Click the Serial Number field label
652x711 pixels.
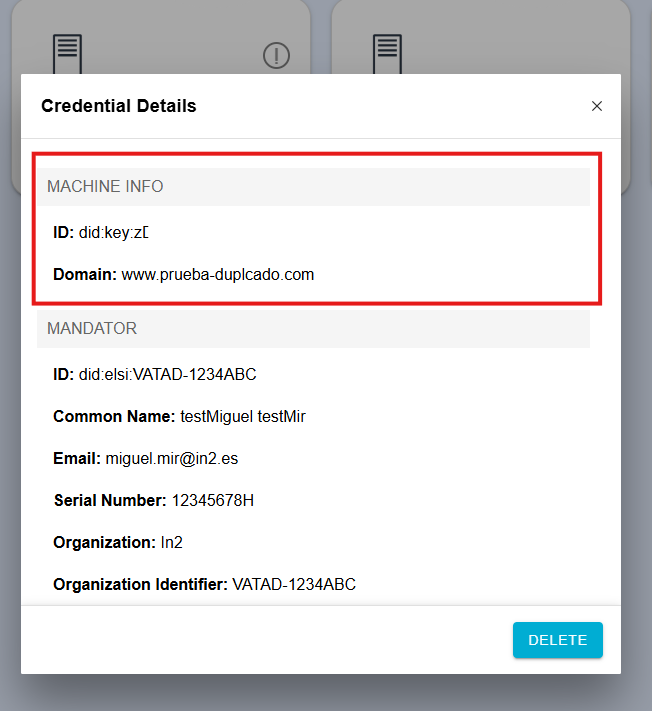click(x=110, y=500)
